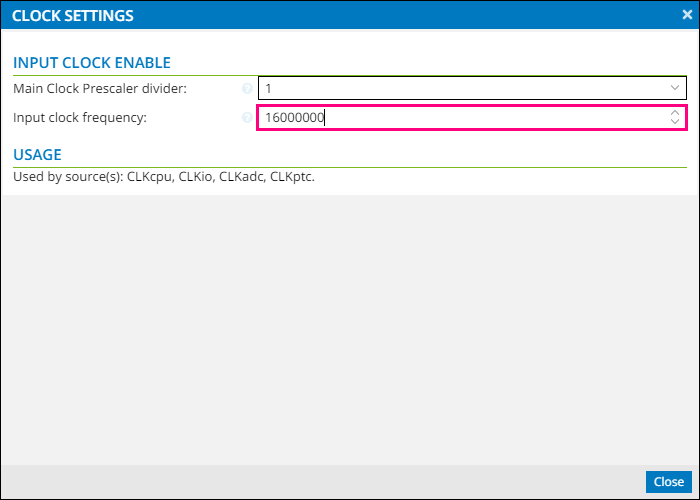Open help icon beside Input clock frequency

click(247, 117)
